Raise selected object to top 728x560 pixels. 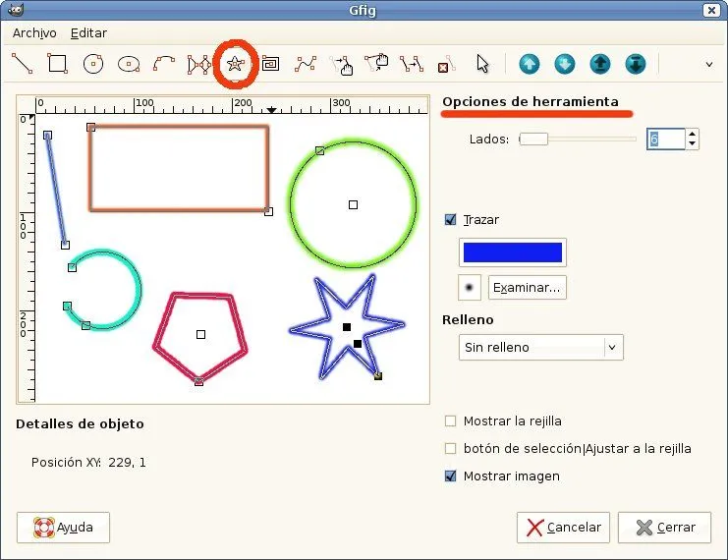click(x=600, y=64)
